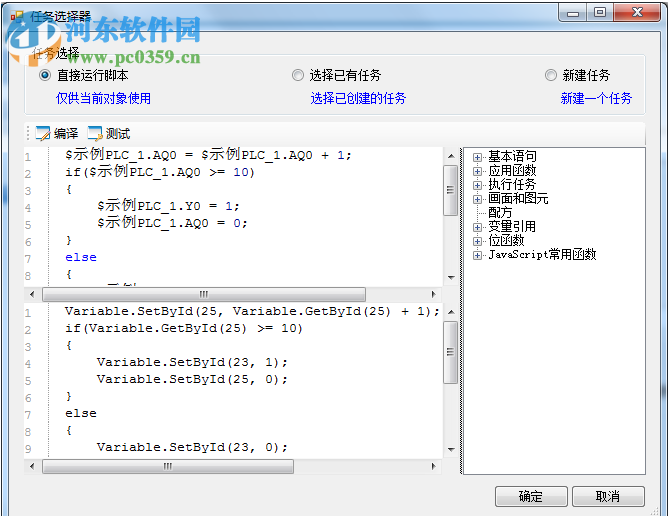672x516 pixels.
Task: Expand the 画面和图元 tree node
Action: click(477, 199)
